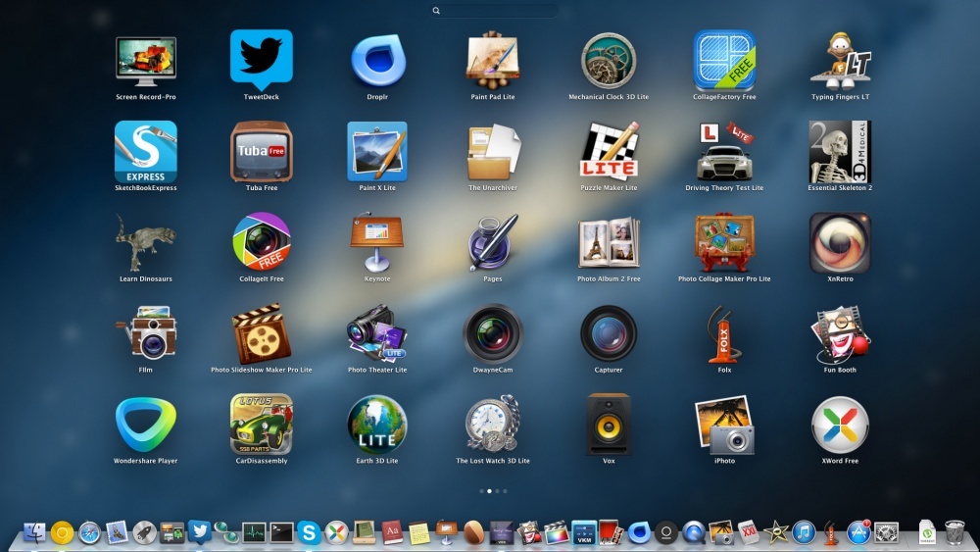Open QuickTime Player in the Dock
This screenshot has width=980, height=552.
(694, 532)
